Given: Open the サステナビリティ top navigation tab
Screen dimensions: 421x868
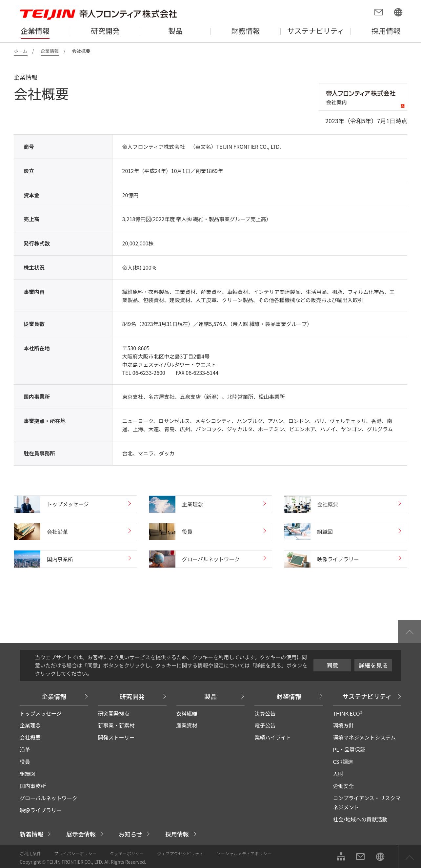Looking at the screenshot, I should pos(315,31).
